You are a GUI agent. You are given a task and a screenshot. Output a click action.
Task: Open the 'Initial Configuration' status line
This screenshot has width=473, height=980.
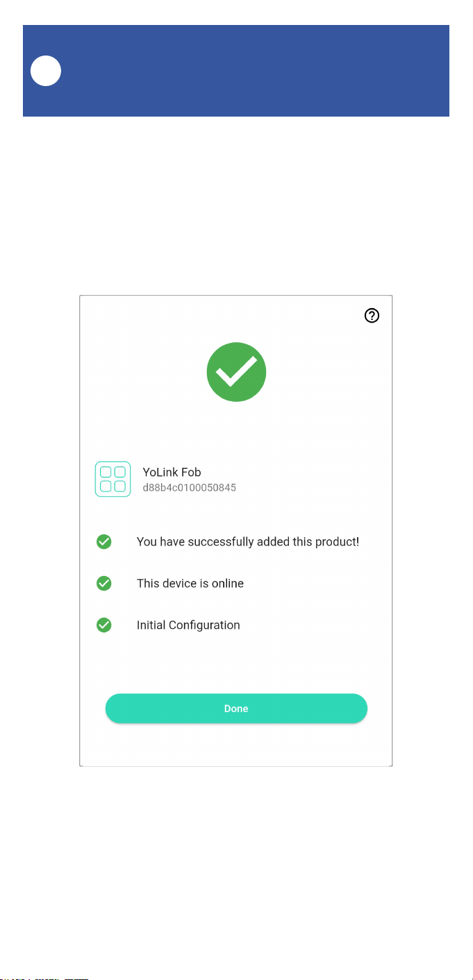click(188, 625)
